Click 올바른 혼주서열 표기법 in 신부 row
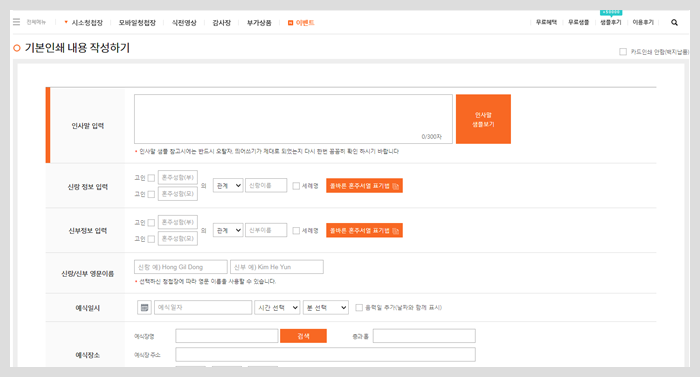The image size is (700, 377). (x=364, y=230)
